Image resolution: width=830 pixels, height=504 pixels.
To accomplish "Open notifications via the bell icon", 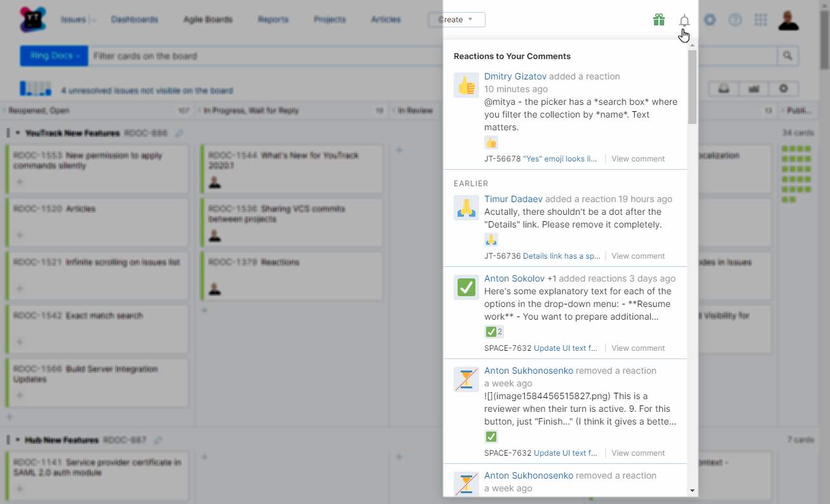I will pyautogui.click(x=684, y=20).
